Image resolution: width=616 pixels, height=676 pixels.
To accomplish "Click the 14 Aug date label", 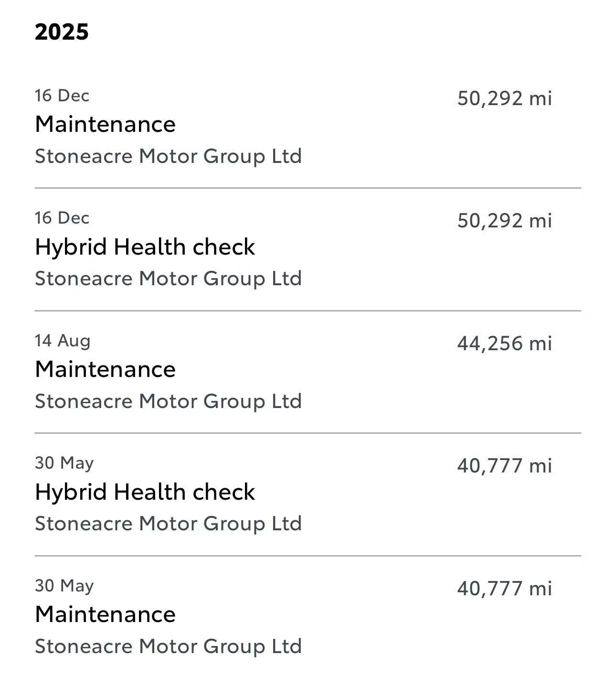I will click(63, 341).
